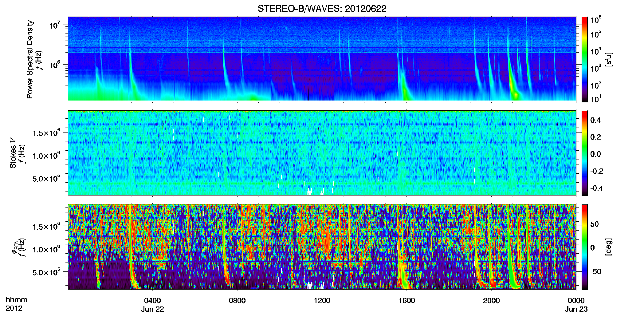The height and width of the screenshot is (332, 644).
Task: Click the Power Spectral Density spectrogram panel
Action: pyautogui.click(x=322, y=59)
